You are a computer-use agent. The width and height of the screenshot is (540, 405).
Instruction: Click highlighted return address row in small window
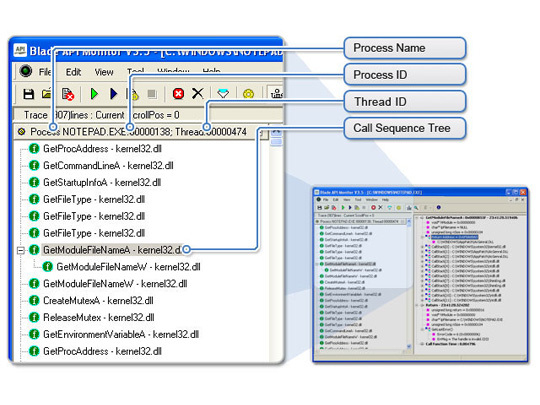tap(454, 237)
